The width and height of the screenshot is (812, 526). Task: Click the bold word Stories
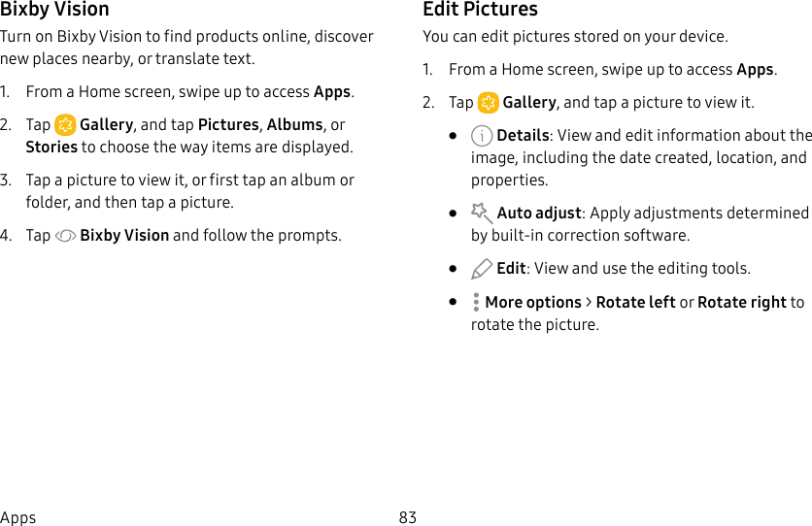[51, 148]
